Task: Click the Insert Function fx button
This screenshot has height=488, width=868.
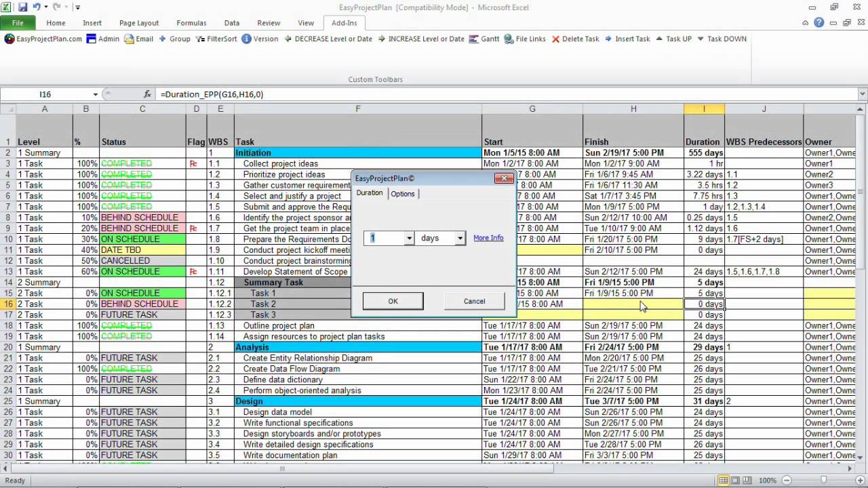Action: pyautogui.click(x=148, y=94)
